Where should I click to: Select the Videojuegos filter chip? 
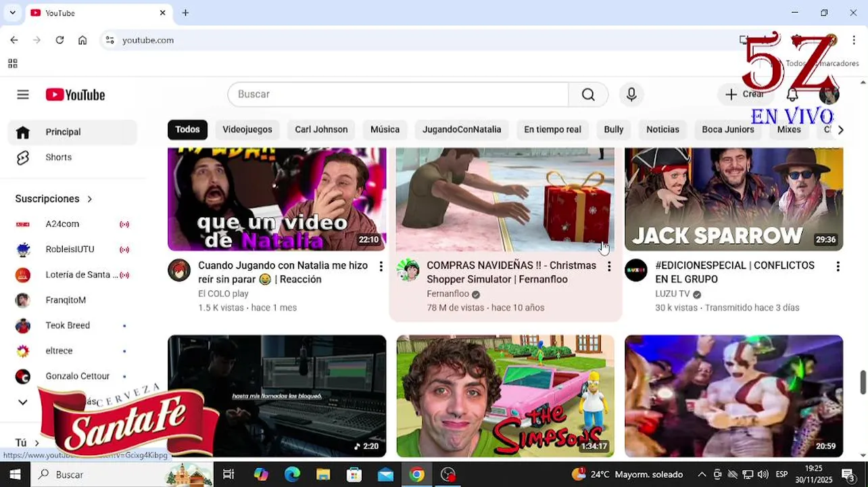click(x=247, y=130)
